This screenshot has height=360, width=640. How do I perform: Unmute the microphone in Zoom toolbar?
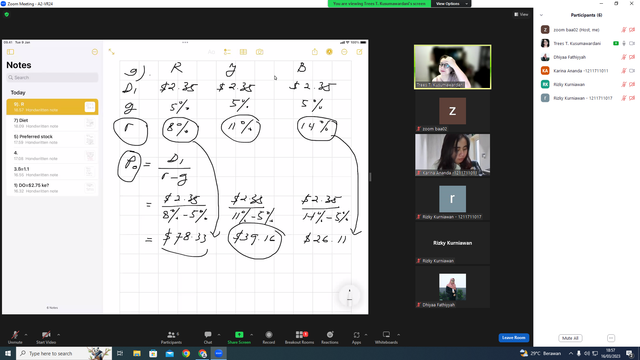tap(15, 337)
